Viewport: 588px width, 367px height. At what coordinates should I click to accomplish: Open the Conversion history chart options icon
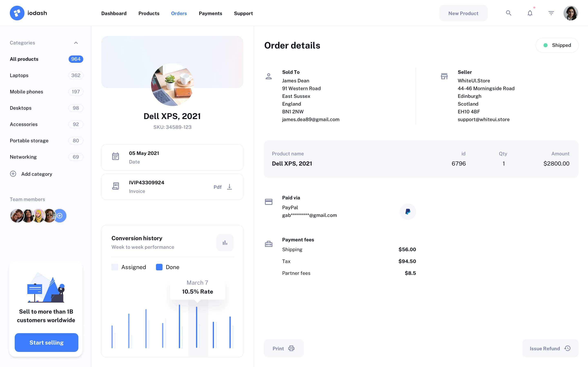(225, 242)
